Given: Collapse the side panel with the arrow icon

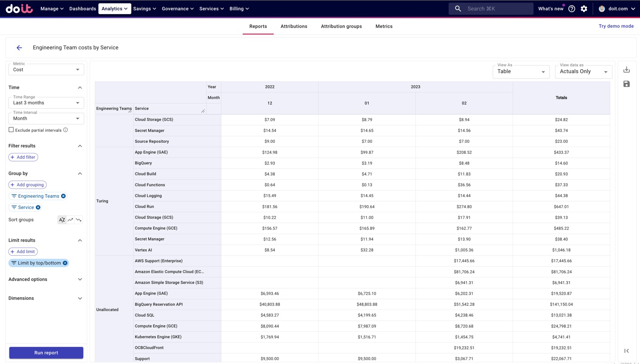Looking at the screenshot, I should (x=626, y=351).
